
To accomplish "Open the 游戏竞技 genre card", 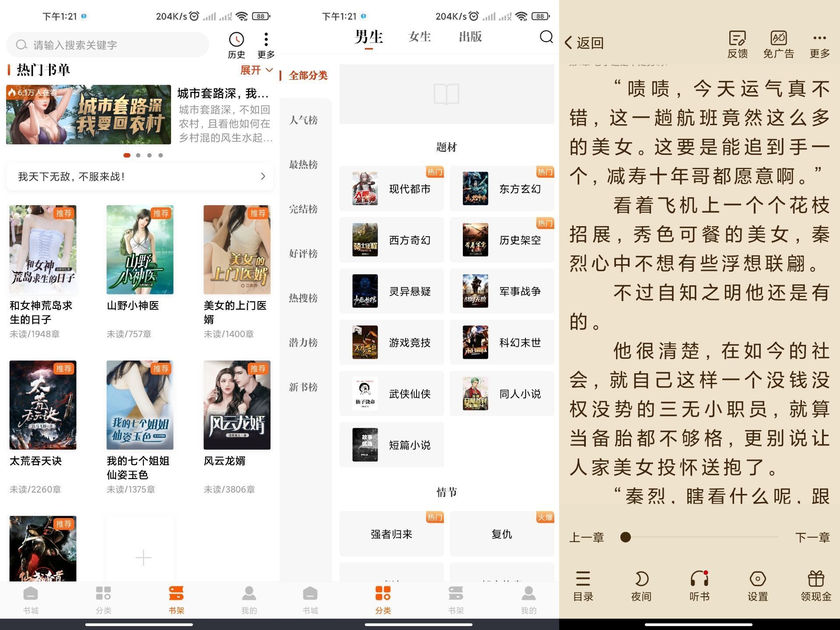I will 392,342.
